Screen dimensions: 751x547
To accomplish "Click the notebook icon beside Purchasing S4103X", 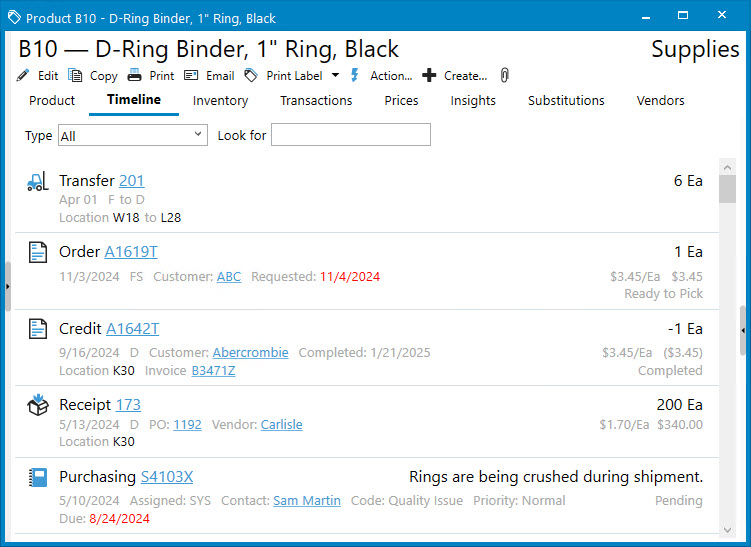I will 38,477.
